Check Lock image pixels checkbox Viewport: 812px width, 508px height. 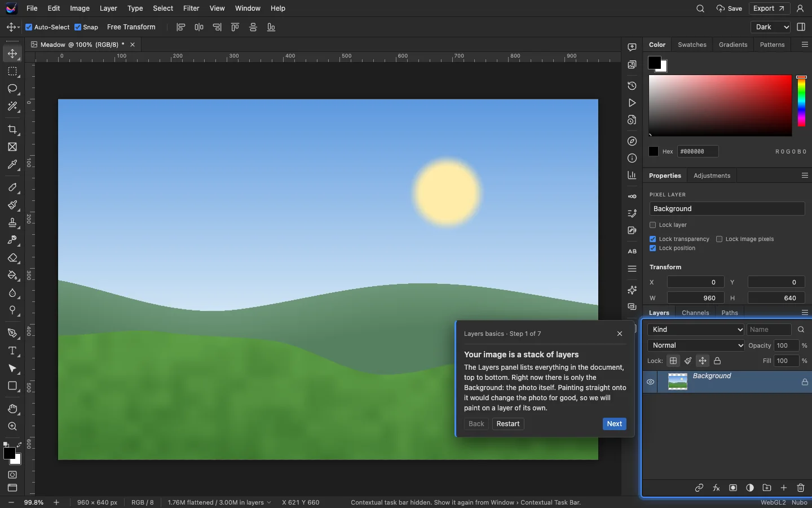720,239
